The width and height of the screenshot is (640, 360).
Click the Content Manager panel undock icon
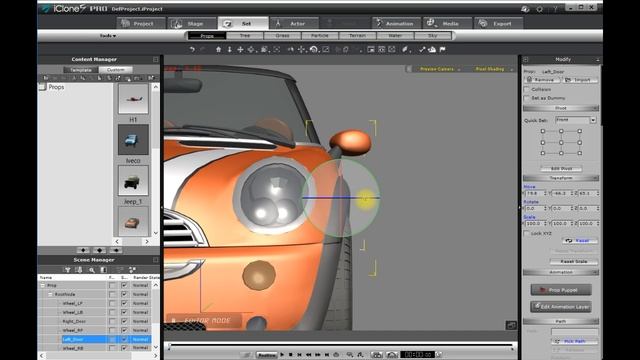(156, 60)
